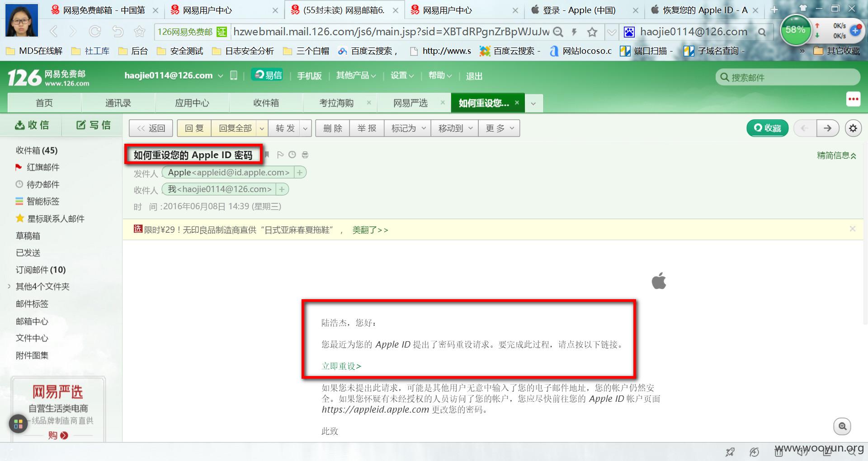Click the Baidu paw search engine icon
Screen dimensions: 868x461
pyautogui.click(x=629, y=32)
